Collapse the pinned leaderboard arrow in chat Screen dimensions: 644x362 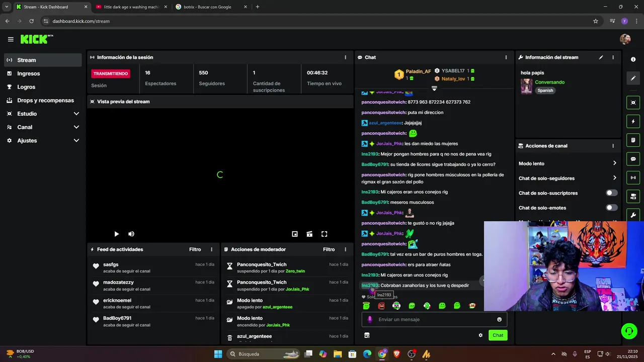click(434, 88)
